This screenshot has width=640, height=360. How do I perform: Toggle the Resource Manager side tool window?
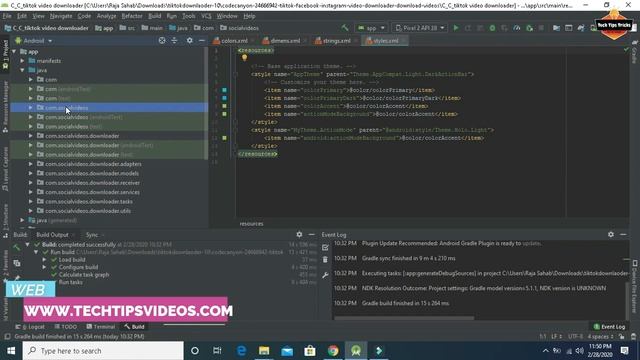pos(5,107)
